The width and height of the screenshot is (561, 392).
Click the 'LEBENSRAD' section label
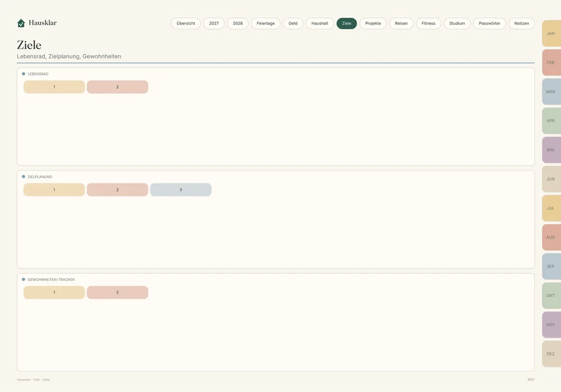pos(38,74)
